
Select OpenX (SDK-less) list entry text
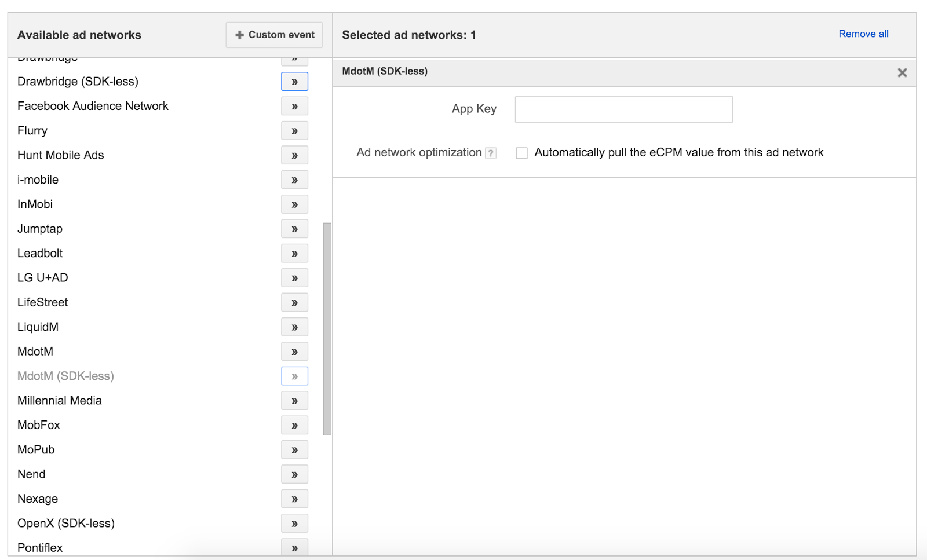tap(66, 524)
